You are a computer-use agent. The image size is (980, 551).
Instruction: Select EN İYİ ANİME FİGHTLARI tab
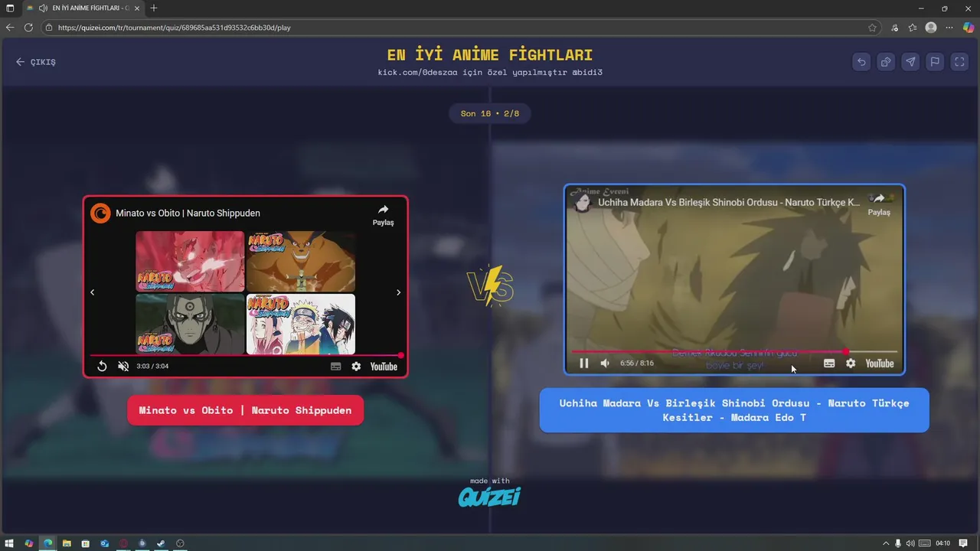(83, 8)
